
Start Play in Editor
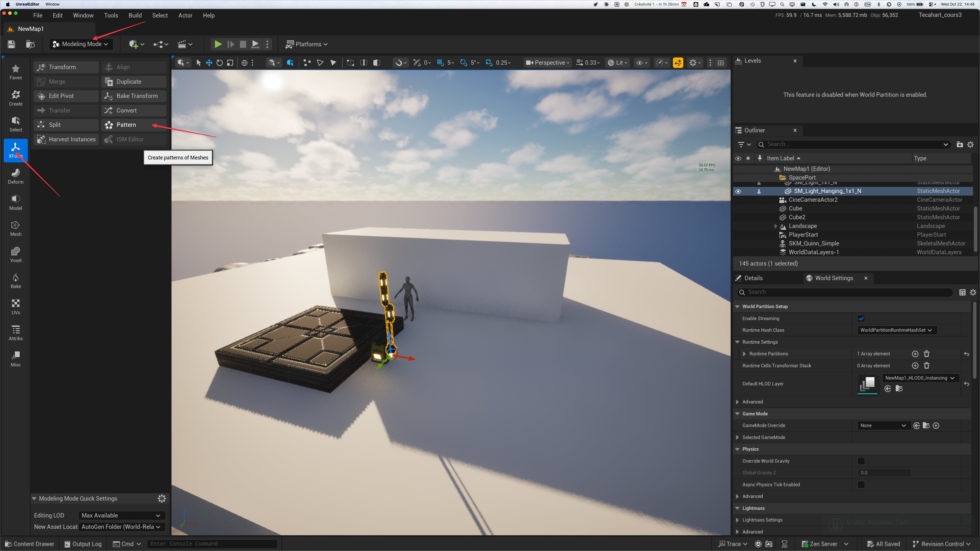218,44
